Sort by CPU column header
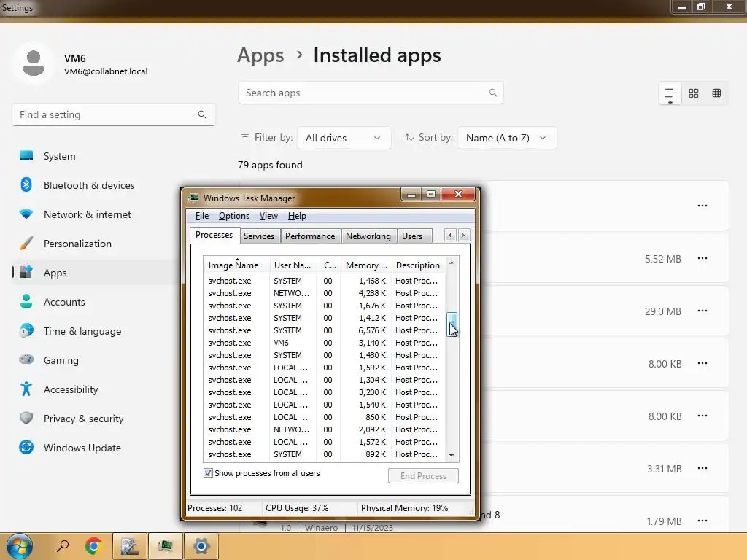 (x=329, y=265)
